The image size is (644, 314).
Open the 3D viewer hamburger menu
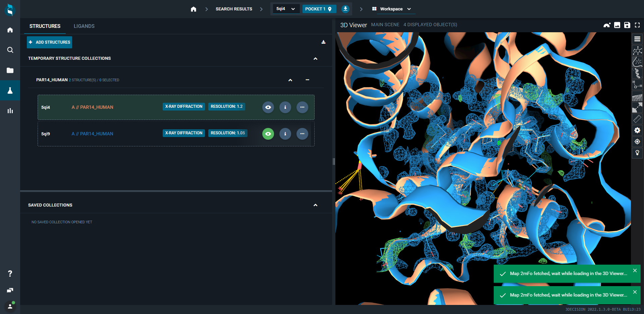point(637,39)
